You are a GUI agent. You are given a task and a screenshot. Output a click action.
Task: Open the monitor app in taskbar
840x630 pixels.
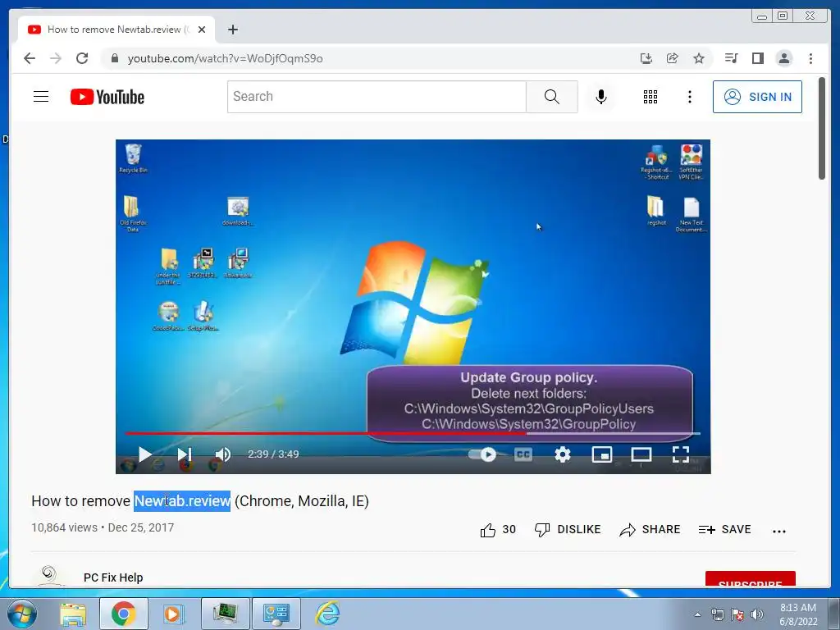click(x=225, y=614)
